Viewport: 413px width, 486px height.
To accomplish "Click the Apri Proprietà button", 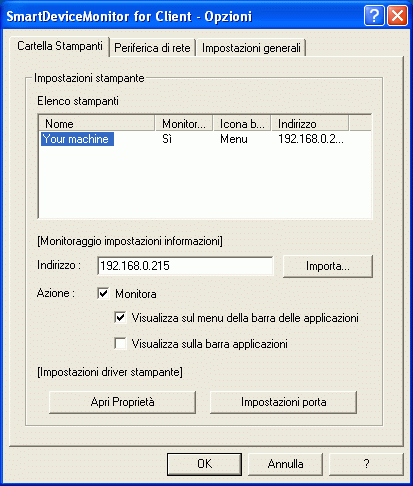I will click(x=122, y=402).
